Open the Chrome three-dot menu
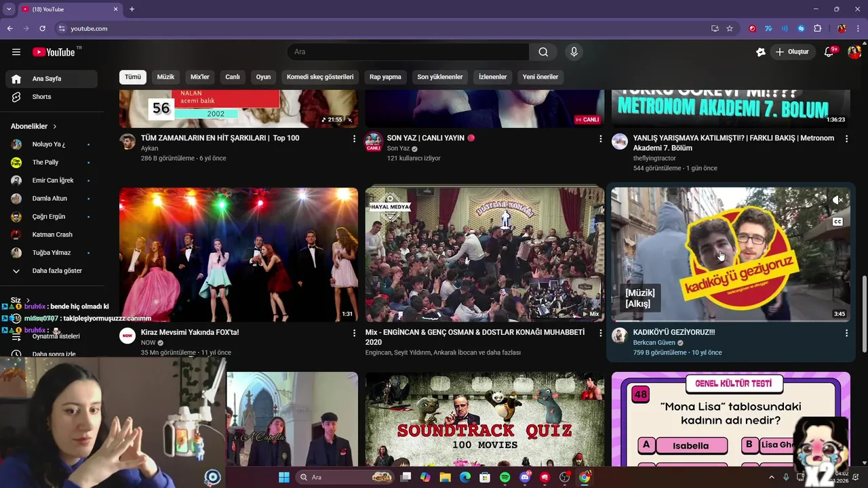 coord(859,28)
